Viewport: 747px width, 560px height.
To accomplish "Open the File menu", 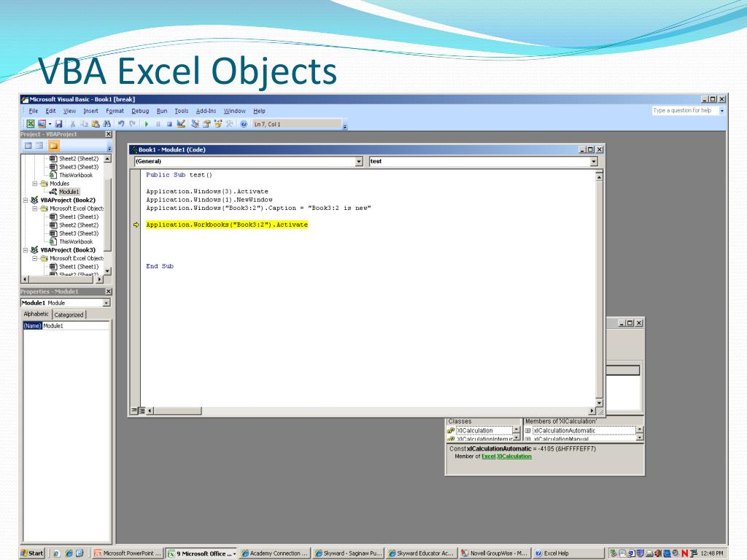I will point(34,111).
